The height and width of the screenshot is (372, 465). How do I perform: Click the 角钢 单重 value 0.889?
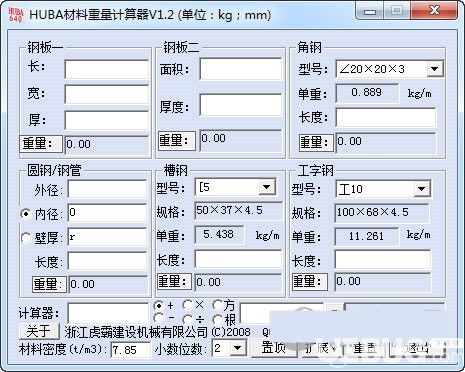[x=367, y=92]
